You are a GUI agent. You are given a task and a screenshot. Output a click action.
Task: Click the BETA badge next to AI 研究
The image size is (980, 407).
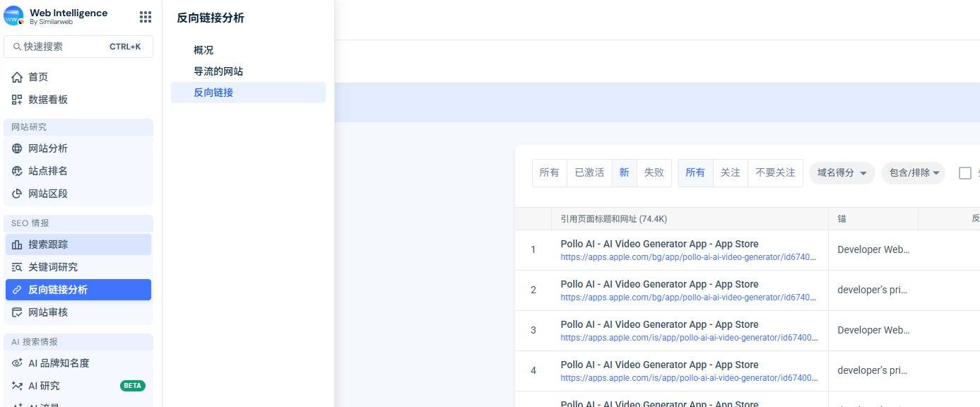point(133,386)
